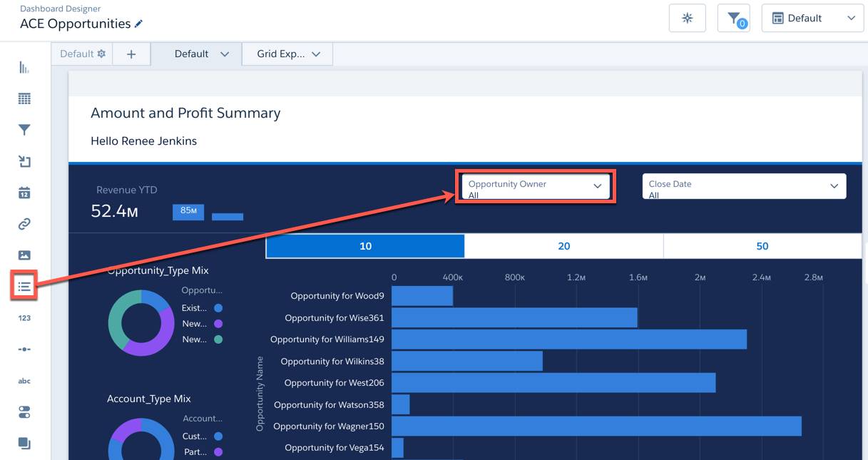
Task: Insert an image widget from sidebar
Action: pyautogui.click(x=24, y=255)
